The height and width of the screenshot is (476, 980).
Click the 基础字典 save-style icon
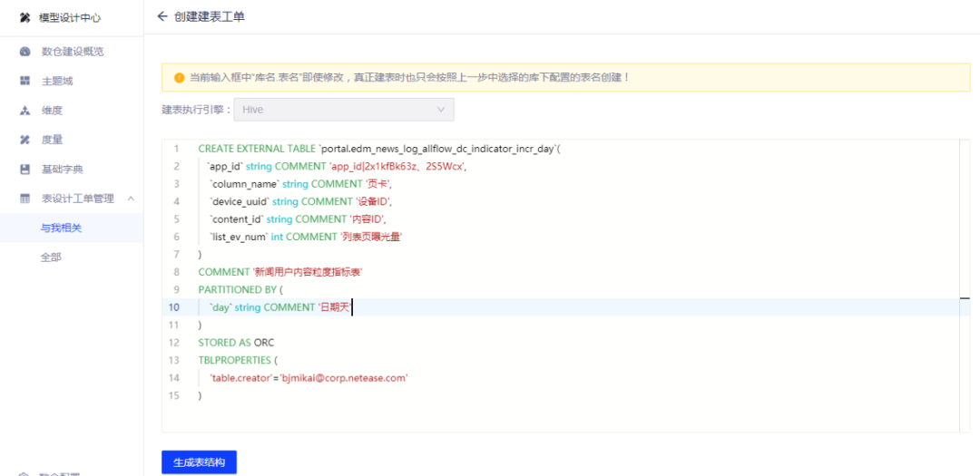[x=25, y=170]
